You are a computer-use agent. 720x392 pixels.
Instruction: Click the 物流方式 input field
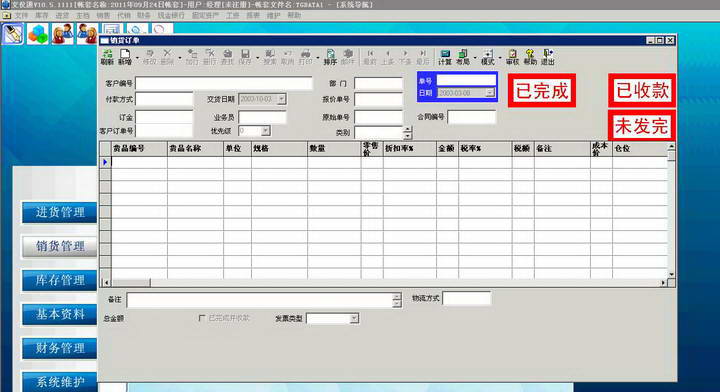pos(467,298)
